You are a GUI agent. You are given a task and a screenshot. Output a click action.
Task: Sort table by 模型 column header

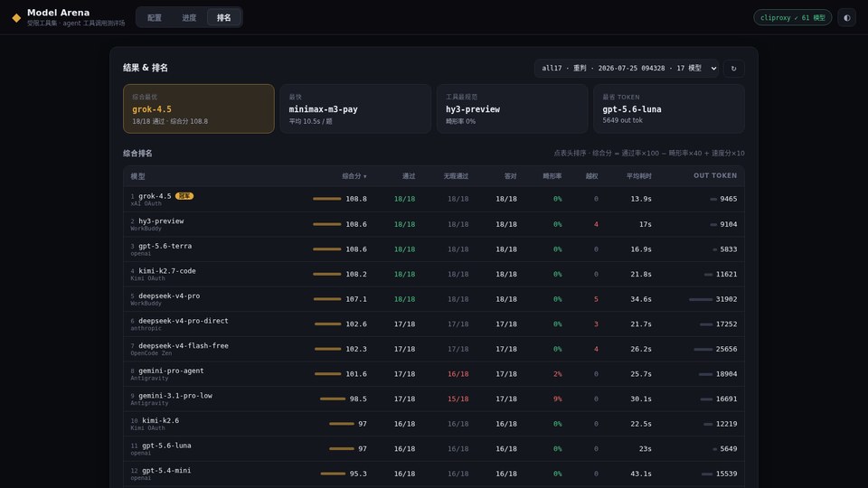[137, 176]
